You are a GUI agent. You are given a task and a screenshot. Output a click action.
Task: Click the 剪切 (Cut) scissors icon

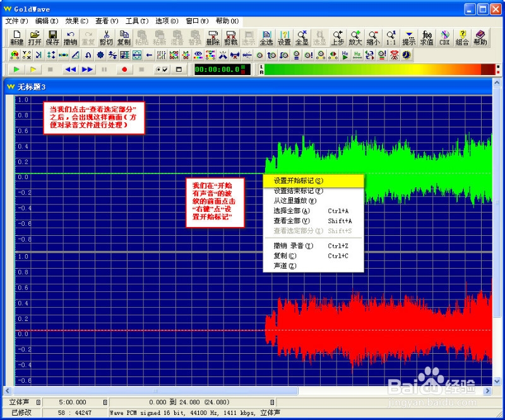pos(106,38)
